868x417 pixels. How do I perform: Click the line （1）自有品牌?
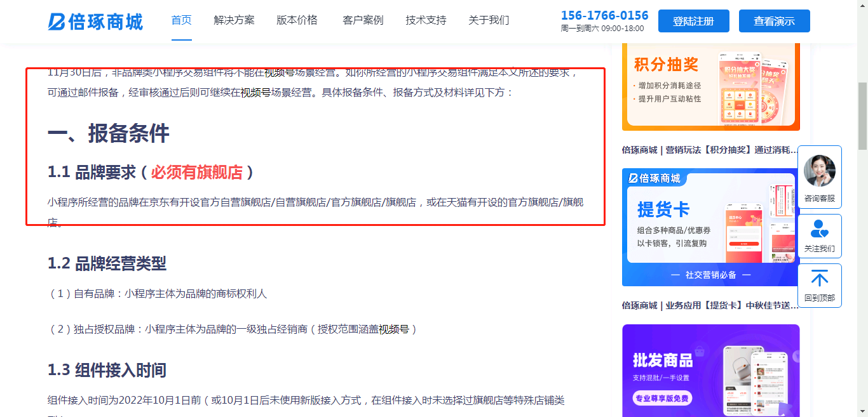[x=158, y=294]
